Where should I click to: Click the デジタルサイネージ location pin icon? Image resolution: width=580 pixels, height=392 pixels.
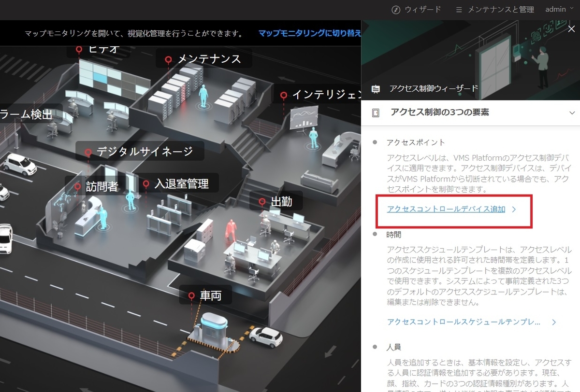[88, 152]
